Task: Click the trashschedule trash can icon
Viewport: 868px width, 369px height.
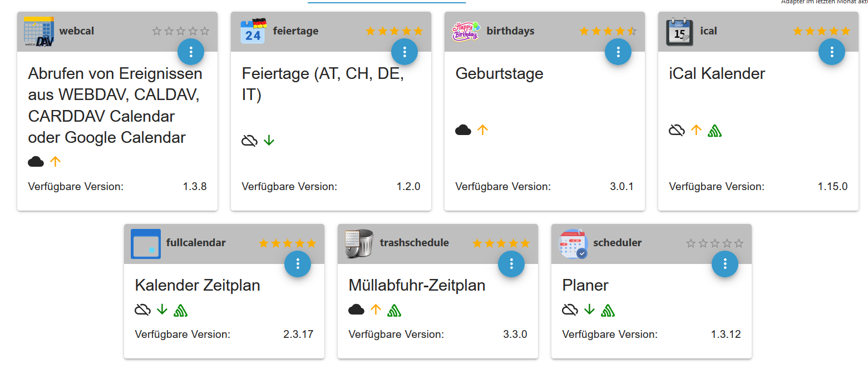Action: click(x=359, y=243)
